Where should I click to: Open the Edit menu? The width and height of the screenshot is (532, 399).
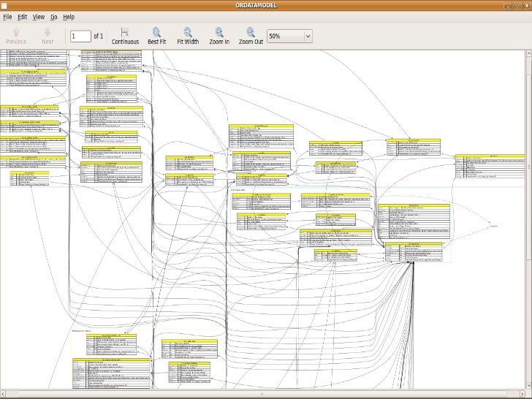click(x=23, y=16)
